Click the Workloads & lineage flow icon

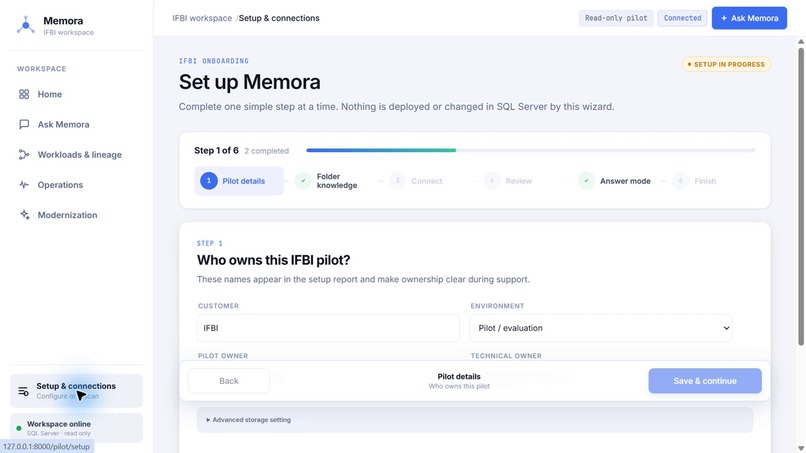click(24, 154)
